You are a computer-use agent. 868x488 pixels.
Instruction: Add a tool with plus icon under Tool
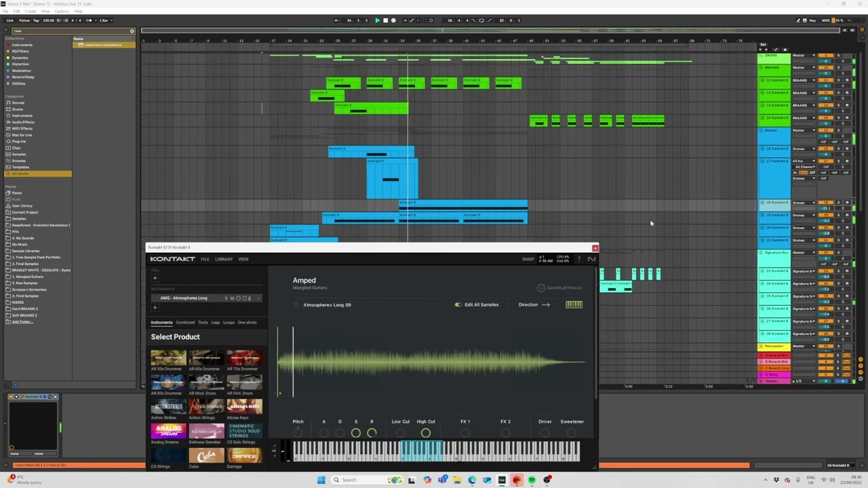coord(155,278)
